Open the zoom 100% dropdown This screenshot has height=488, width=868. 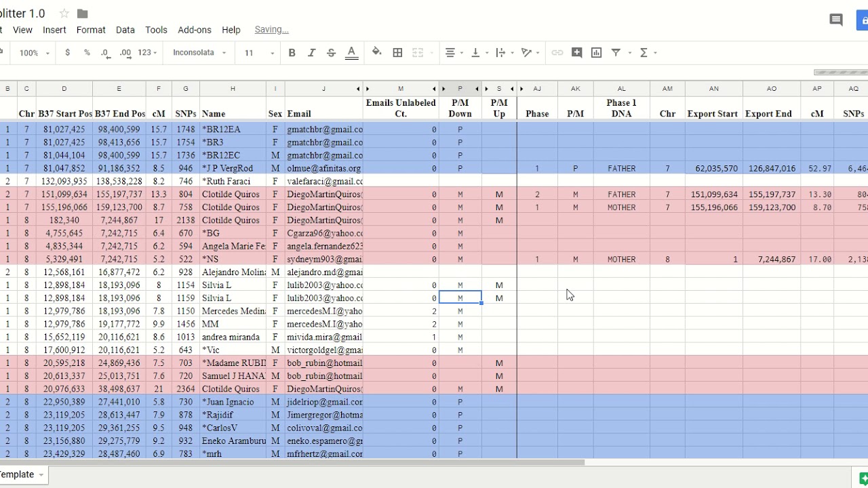(x=35, y=52)
